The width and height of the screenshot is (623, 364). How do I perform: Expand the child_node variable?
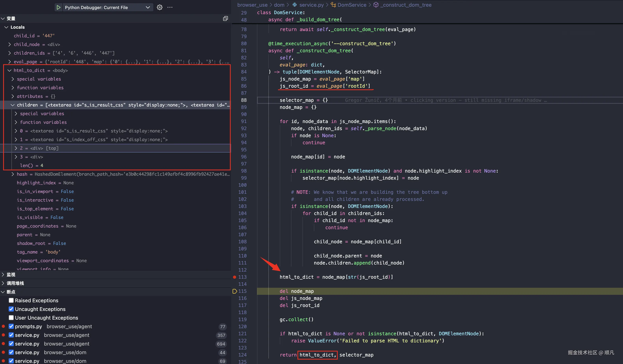coord(10,44)
